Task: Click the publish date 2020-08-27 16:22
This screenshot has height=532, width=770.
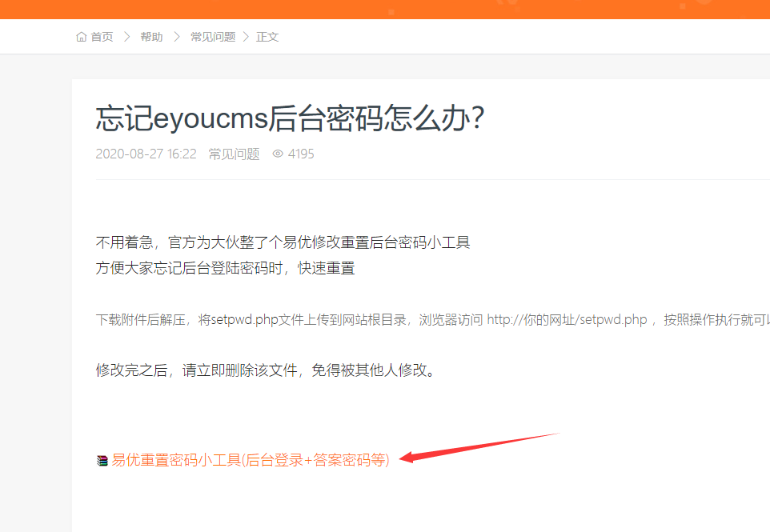Action: click(146, 154)
